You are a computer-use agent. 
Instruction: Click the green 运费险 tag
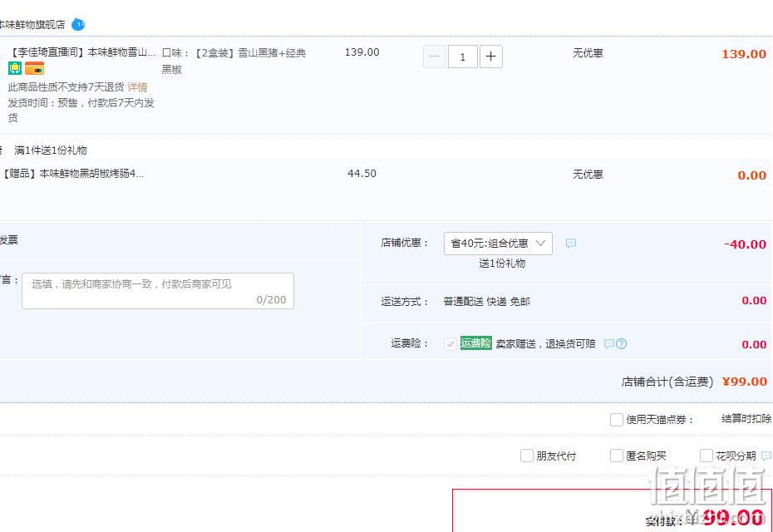(x=475, y=343)
